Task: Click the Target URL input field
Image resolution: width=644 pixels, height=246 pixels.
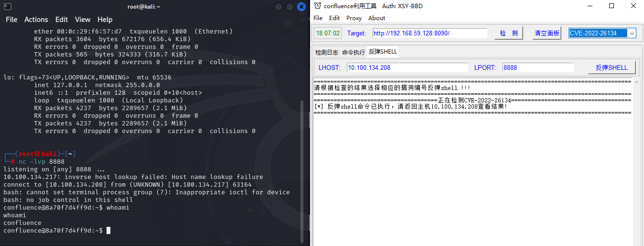Action: pyautogui.click(x=429, y=33)
